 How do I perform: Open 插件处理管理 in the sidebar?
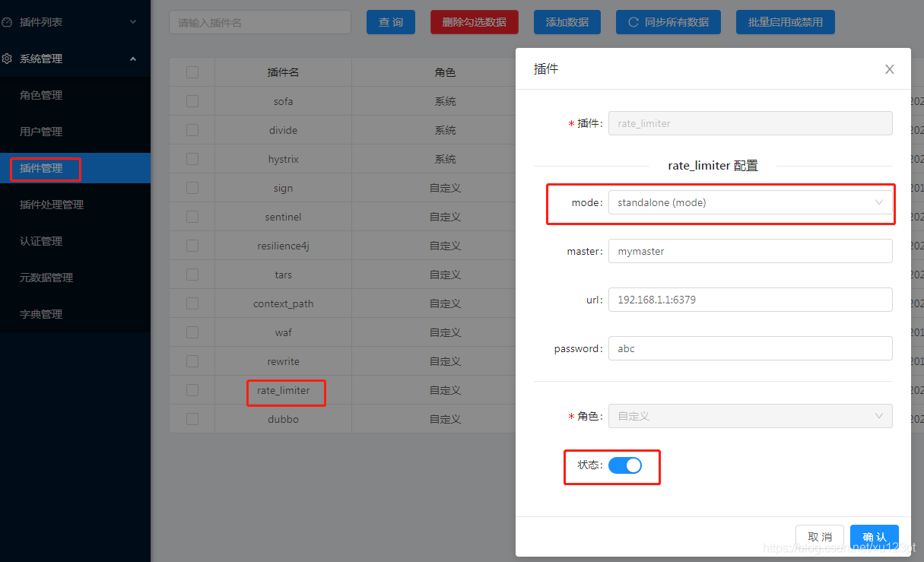[75, 205]
